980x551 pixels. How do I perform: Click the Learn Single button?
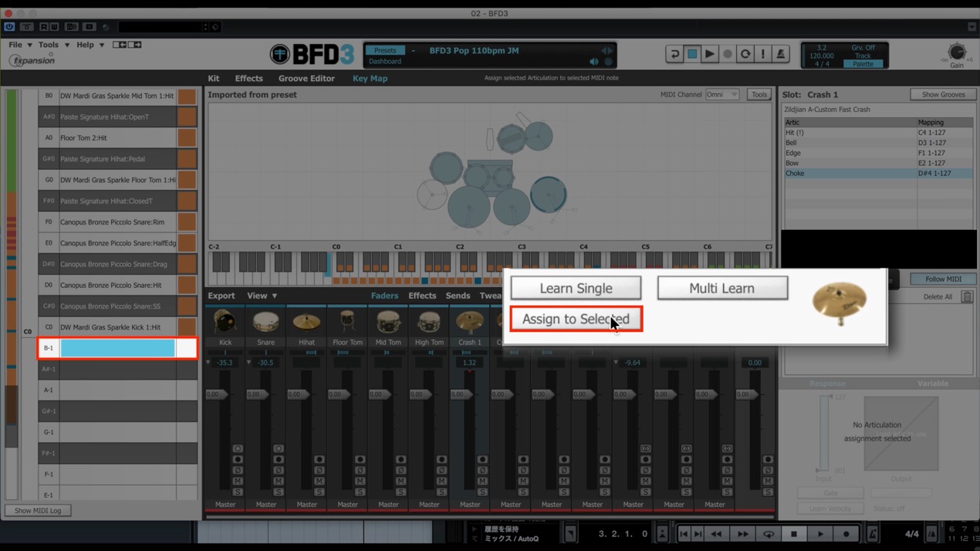[x=576, y=288]
